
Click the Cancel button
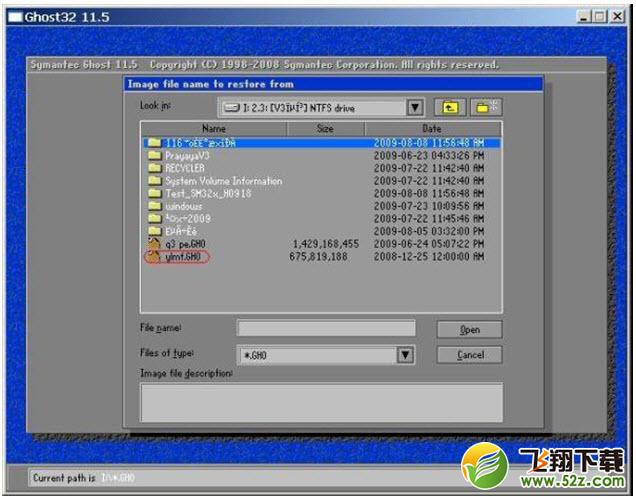[x=469, y=355]
